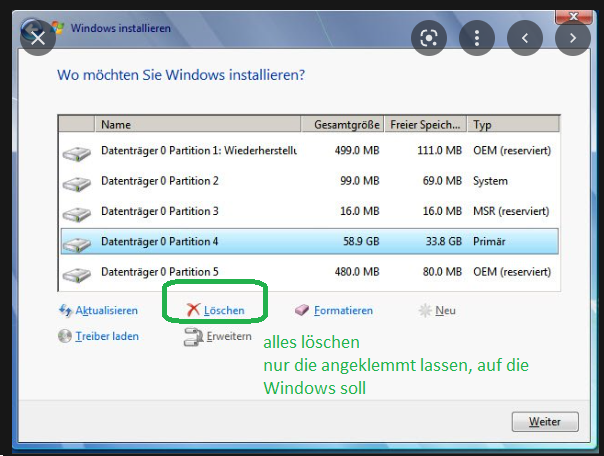Load a driver via Treiber laden
Image resolution: width=604 pixels, height=456 pixels.
107,336
